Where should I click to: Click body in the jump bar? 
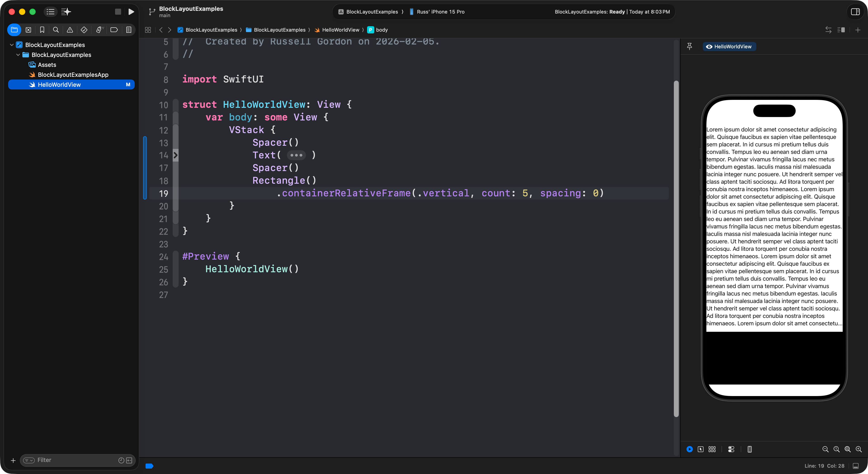tap(381, 30)
